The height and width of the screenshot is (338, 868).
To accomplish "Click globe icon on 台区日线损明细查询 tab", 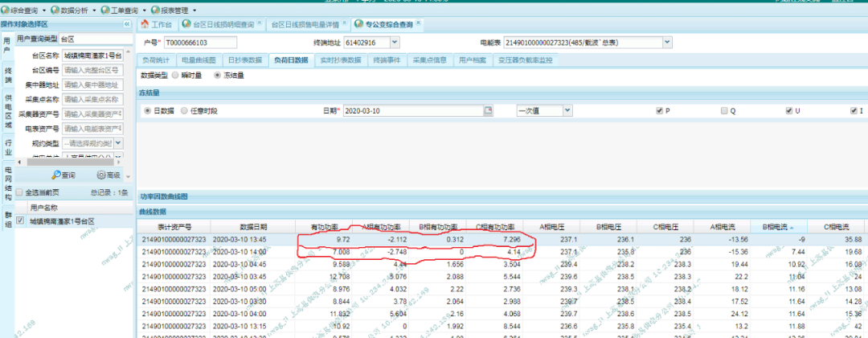I will coord(186,24).
